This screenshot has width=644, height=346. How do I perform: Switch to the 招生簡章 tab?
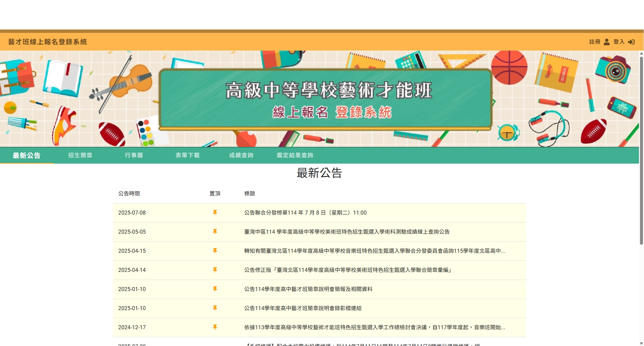point(80,155)
